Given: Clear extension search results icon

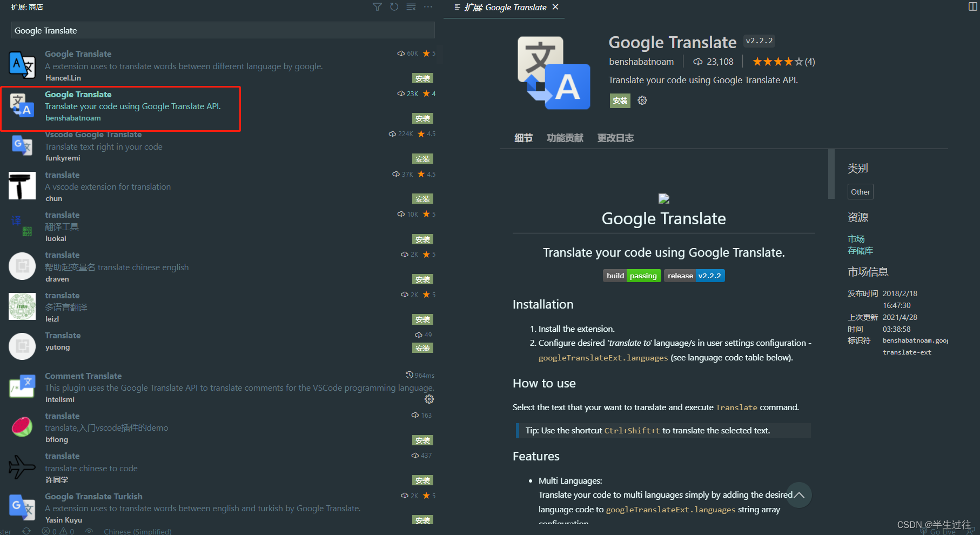Looking at the screenshot, I should tap(411, 7).
